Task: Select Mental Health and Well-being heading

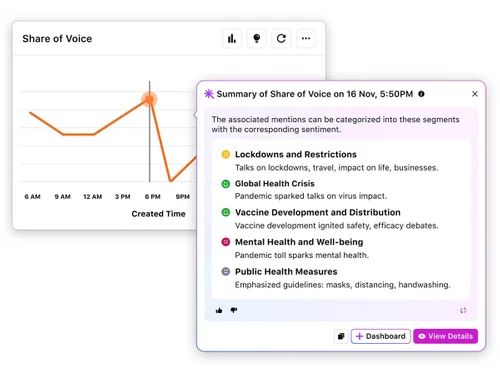Action: coord(299,242)
